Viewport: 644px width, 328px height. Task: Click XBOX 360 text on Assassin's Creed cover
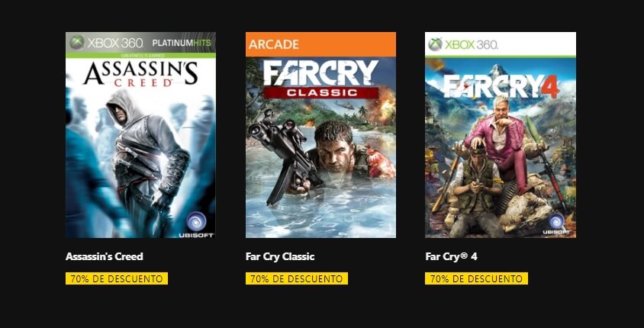pyautogui.click(x=114, y=43)
